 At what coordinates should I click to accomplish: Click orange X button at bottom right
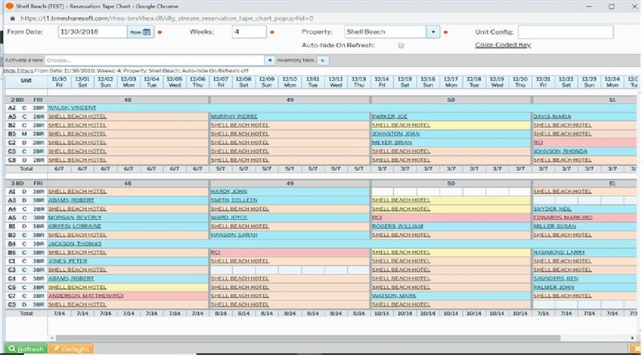point(636,349)
